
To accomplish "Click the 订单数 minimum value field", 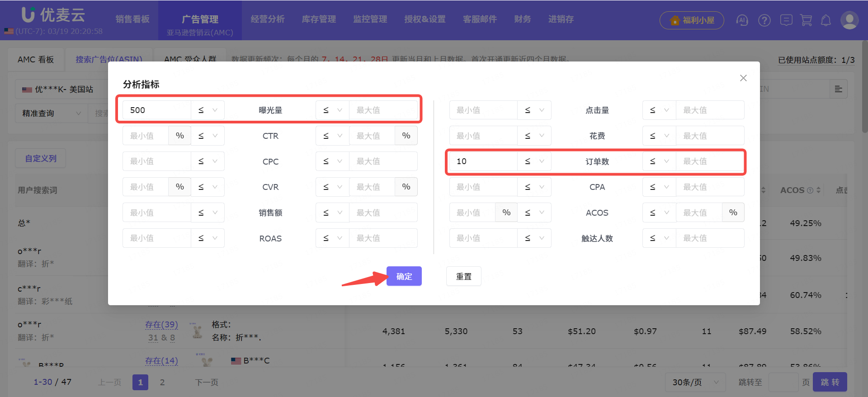I will coord(483,161).
